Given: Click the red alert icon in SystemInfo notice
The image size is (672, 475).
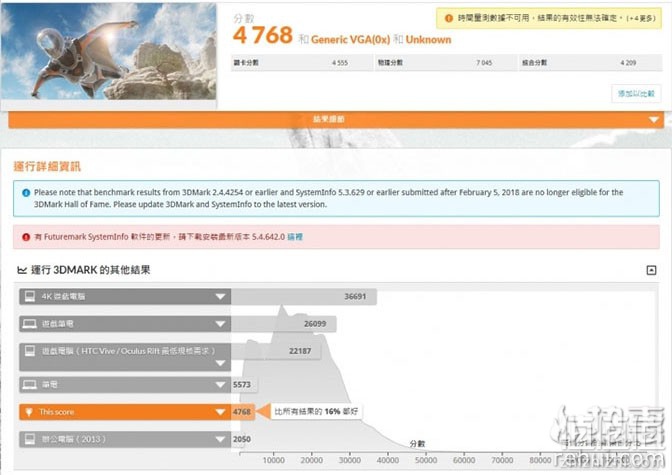Looking at the screenshot, I should click(x=26, y=237).
